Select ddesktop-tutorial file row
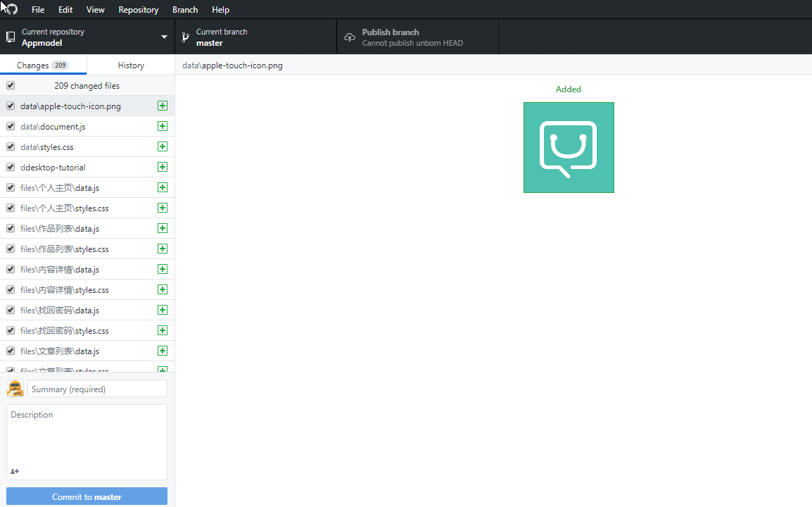The width and height of the screenshot is (812, 507). click(87, 167)
